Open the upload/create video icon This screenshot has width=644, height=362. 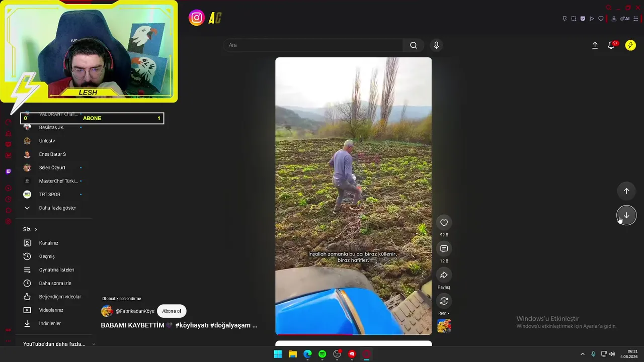point(595,45)
